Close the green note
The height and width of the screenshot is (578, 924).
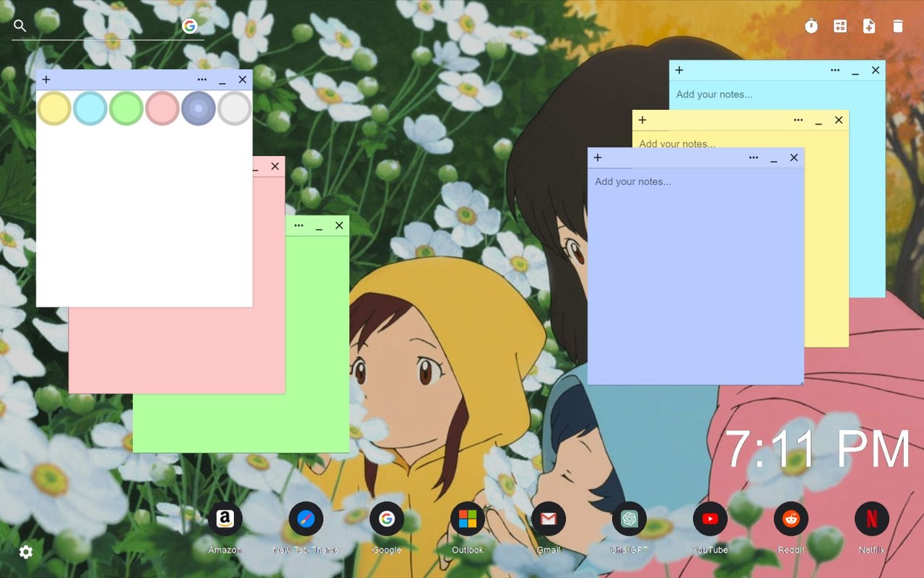click(x=339, y=225)
